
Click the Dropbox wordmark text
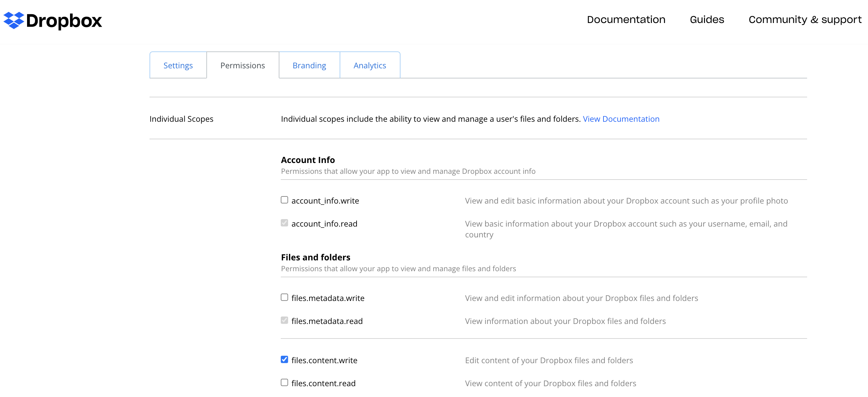tap(64, 21)
